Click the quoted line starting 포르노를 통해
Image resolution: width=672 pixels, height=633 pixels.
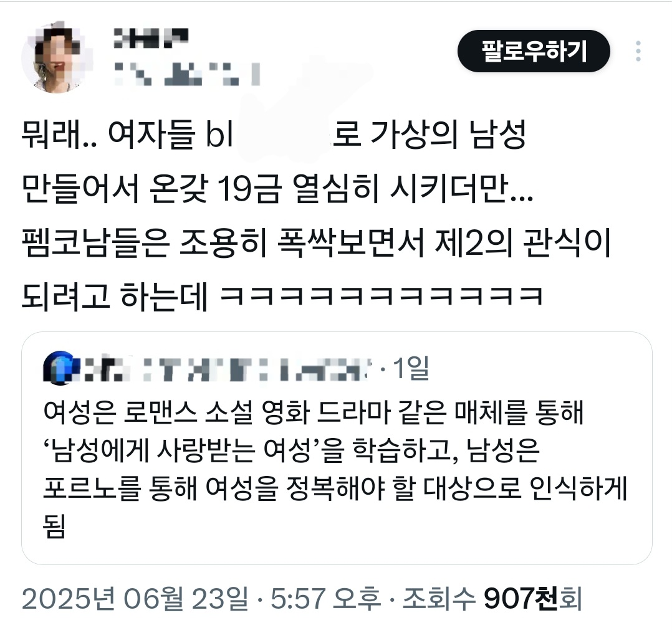point(335,487)
